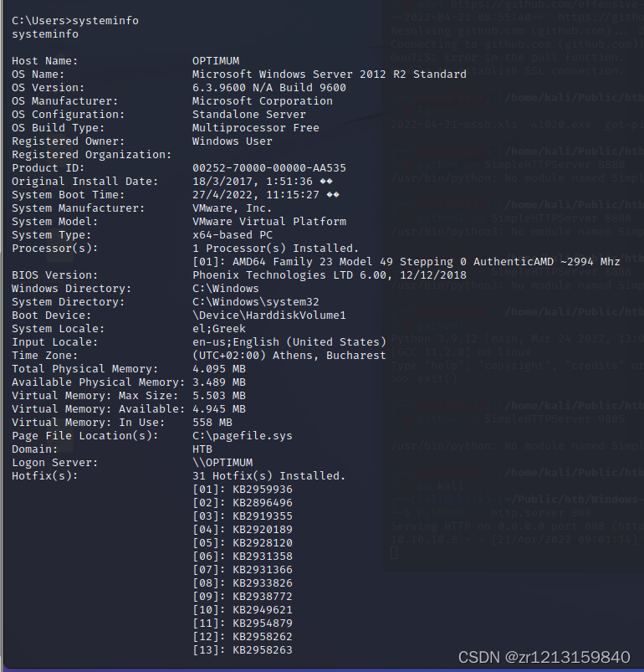Click the 31 Hotfix(s) Installed line
Viewport: 644px width, 672px height.
(269, 476)
